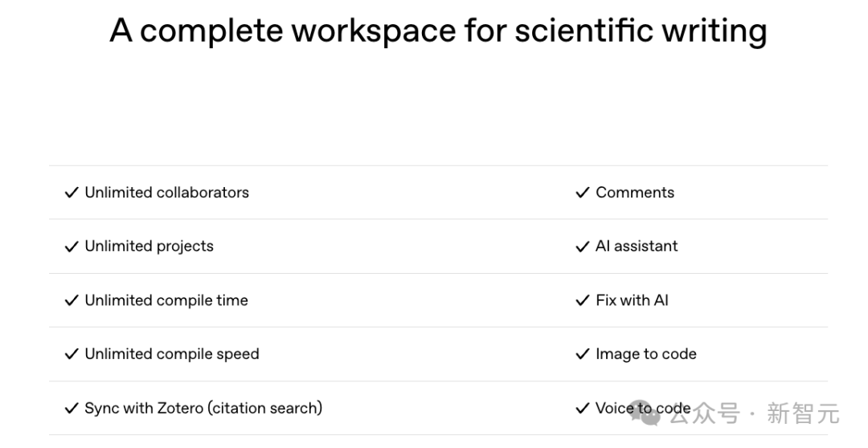Screen dimensions: 868x448
Task: Click the checkmark beside Unlimited collaborators
Action: [x=72, y=193]
